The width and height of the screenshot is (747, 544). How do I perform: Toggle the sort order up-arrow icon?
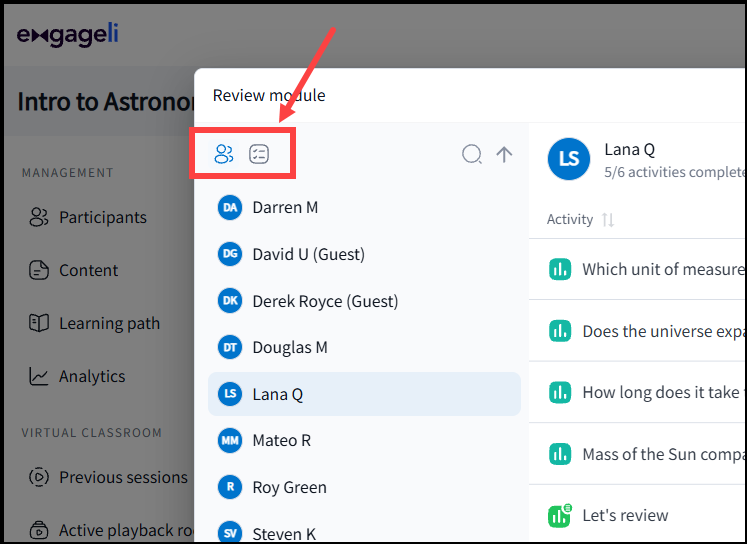coord(504,154)
